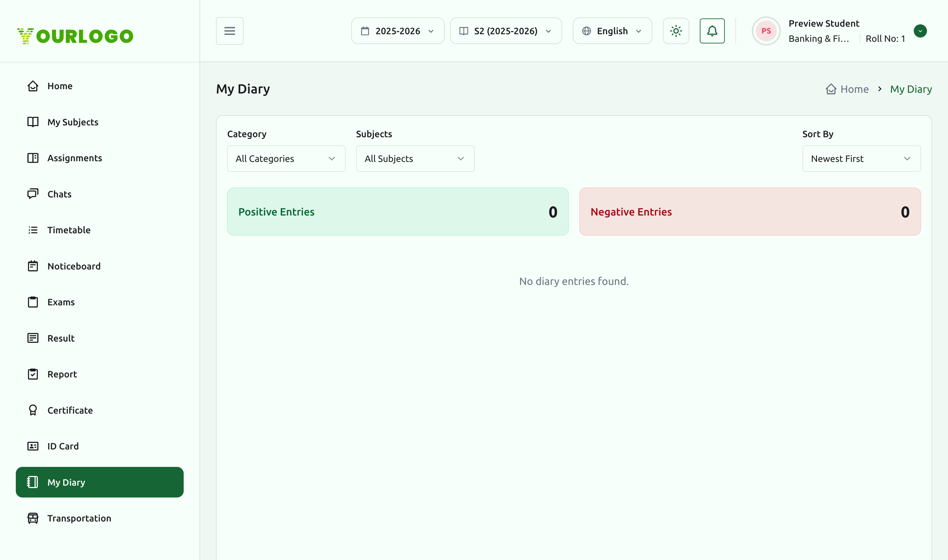The height and width of the screenshot is (560, 948).
Task: Open Exams menu item
Action: (100, 302)
